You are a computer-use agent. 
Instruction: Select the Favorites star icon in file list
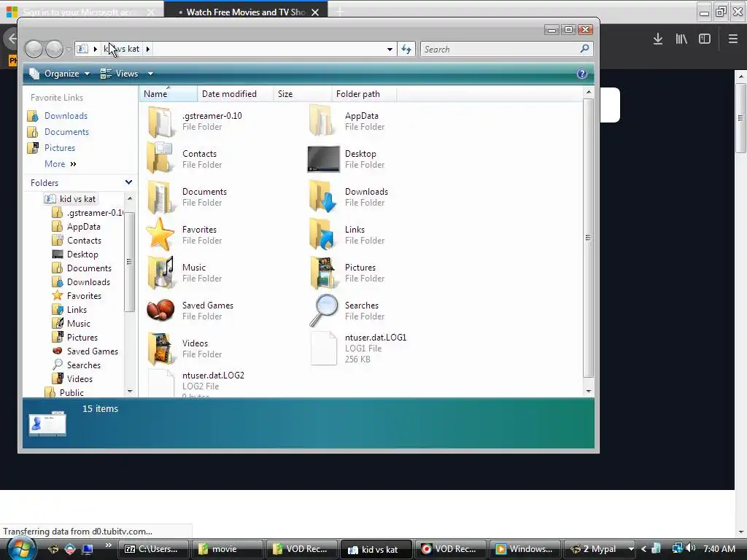point(160,234)
